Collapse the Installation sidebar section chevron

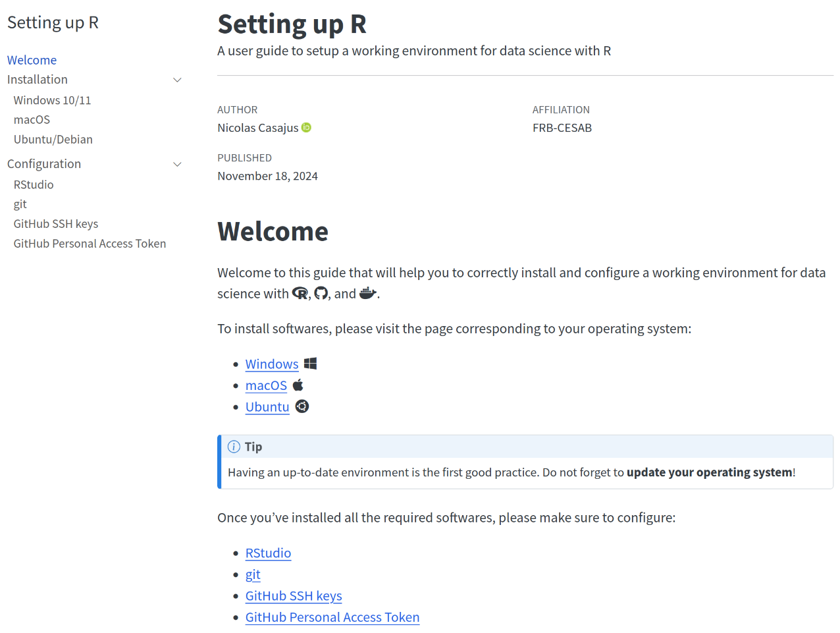177,80
